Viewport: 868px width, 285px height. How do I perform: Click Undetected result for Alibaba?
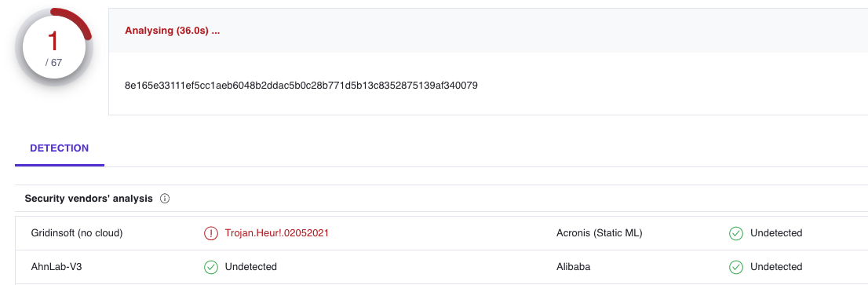point(776,267)
